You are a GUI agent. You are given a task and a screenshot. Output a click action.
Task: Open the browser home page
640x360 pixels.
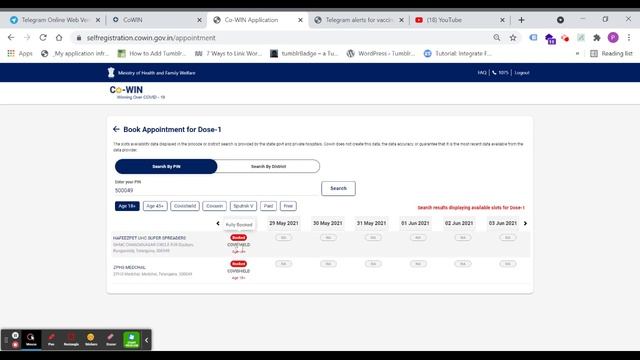(59, 38)
